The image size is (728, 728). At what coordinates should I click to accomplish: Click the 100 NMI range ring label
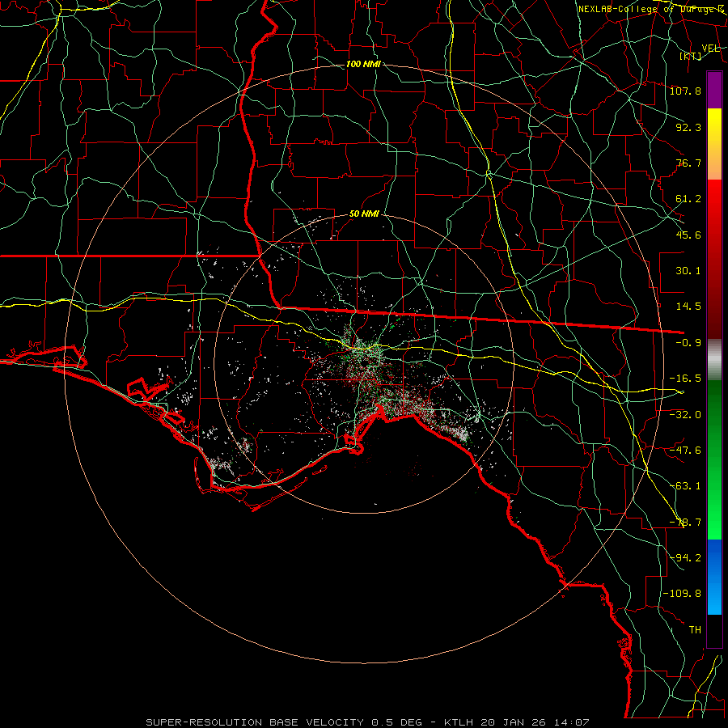(x=363, y=64)
